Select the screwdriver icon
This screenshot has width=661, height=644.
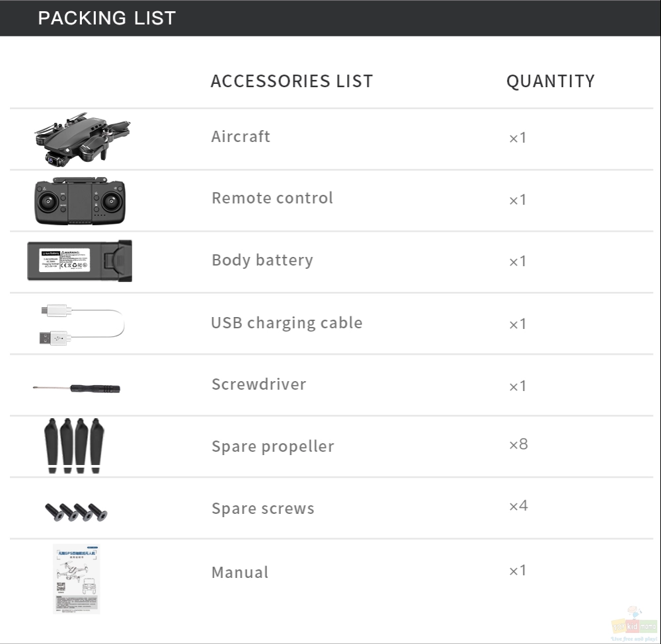(x=77, y=388)
